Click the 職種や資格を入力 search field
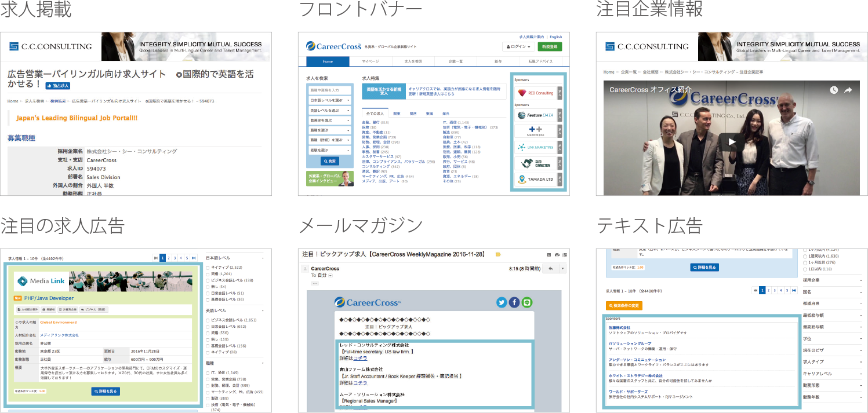This screenshot has height=413, width=868. [x=329, y=90]
